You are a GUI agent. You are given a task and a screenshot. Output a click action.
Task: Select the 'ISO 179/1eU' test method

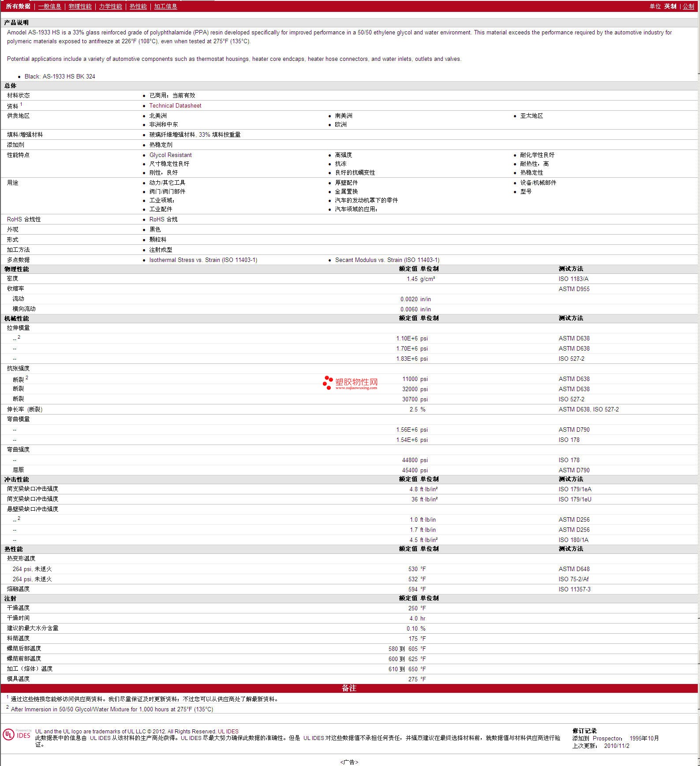pyautogui.click(x=575, y=499)
